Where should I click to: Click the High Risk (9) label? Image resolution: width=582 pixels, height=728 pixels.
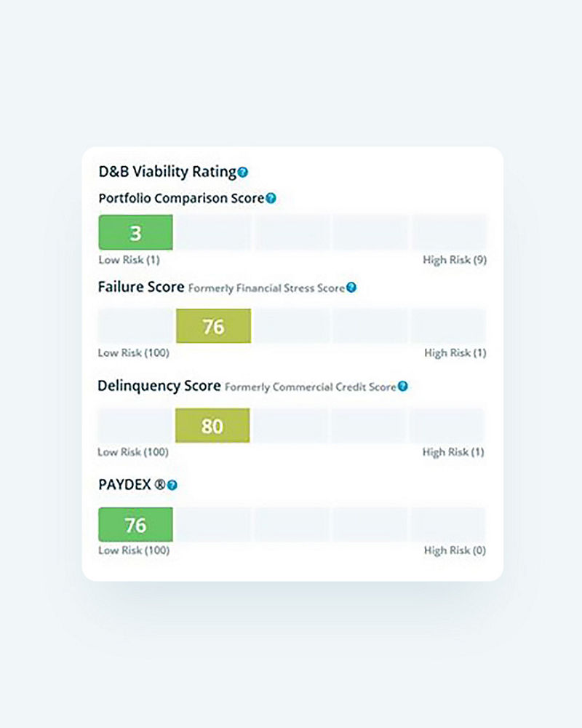[x=455, y=259]
